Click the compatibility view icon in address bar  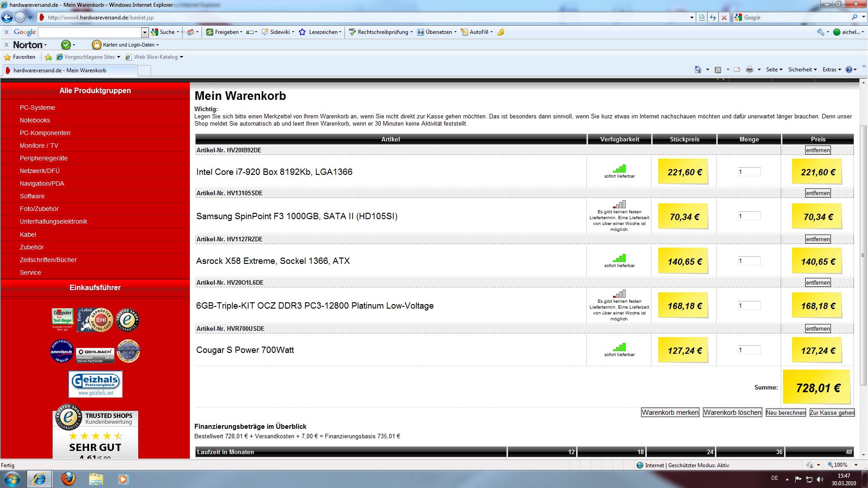(x=702, y=18)
